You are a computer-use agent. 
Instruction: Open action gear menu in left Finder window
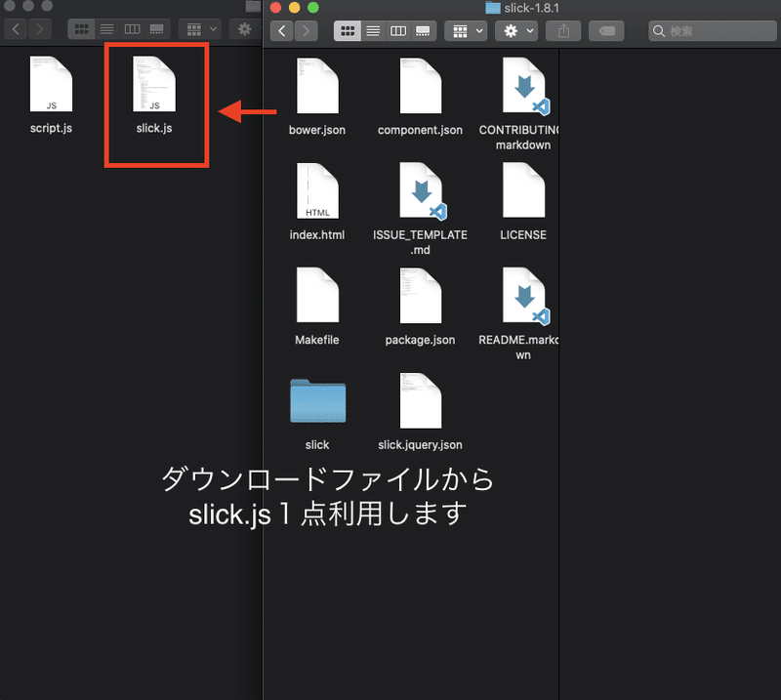click(245, 29)
